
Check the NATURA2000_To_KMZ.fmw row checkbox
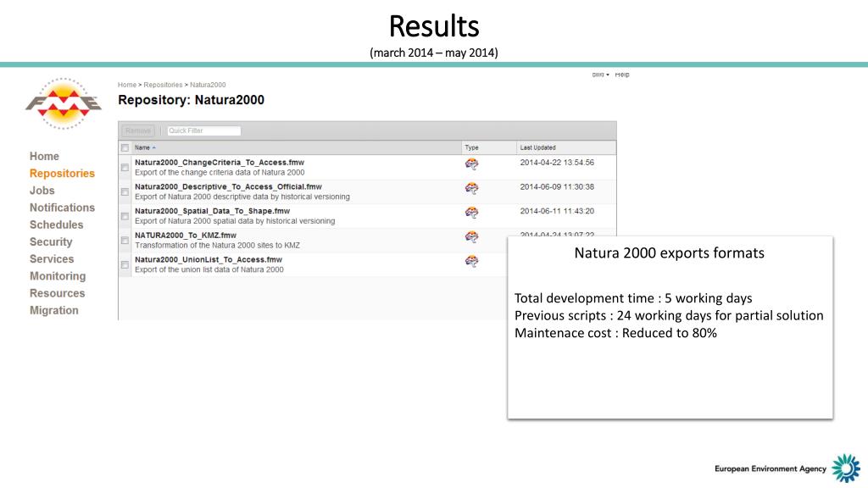point(125,240)
